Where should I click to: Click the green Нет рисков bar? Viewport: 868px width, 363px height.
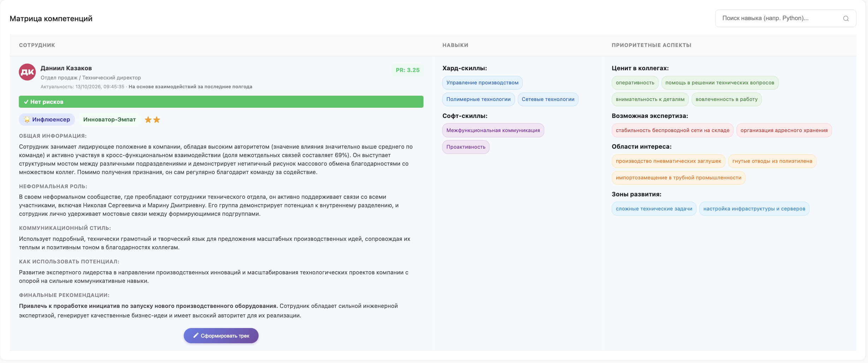click(221, 102)
